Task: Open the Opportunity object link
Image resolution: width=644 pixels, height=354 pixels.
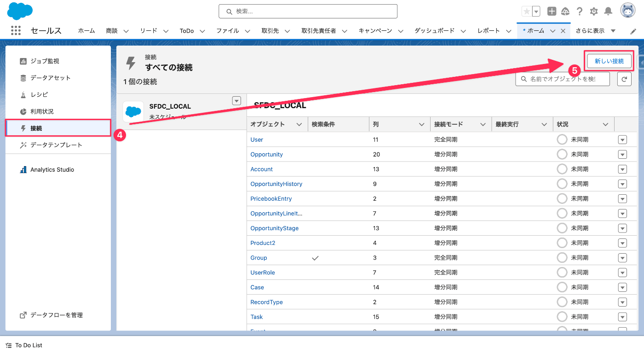Action: 267,154
